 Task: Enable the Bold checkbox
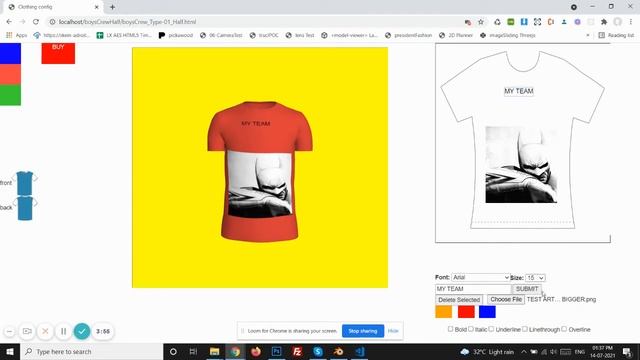click(x=450, y=329)
